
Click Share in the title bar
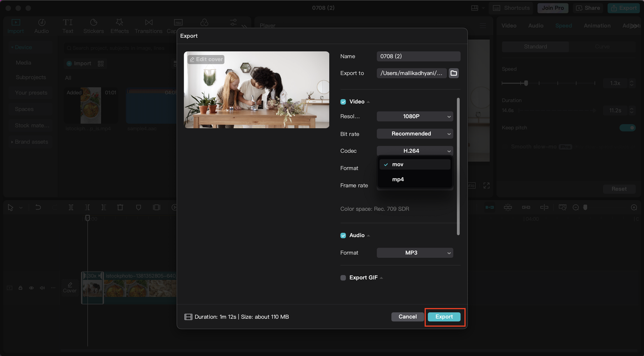(x=588, y=8)
